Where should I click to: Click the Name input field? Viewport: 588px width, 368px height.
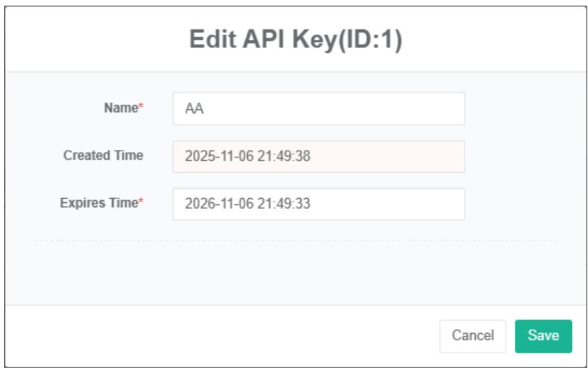(x=318, y=109)
